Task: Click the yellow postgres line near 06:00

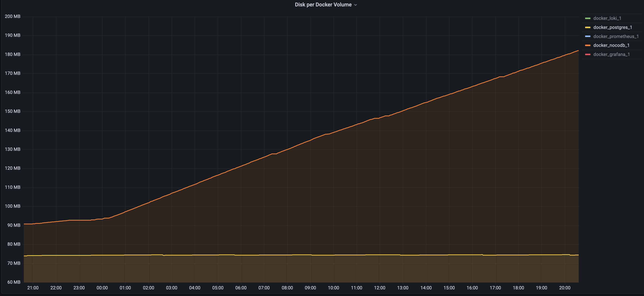Action: click(x=241, y=255)
